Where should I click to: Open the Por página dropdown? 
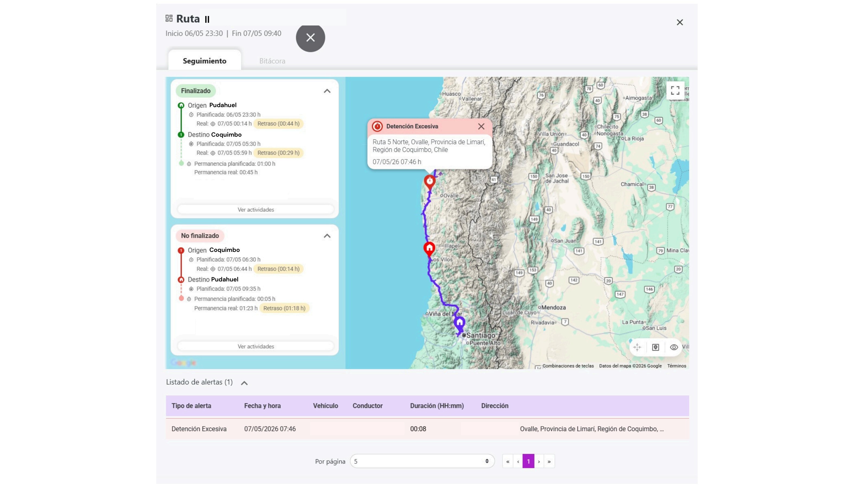tap(422, 461)
